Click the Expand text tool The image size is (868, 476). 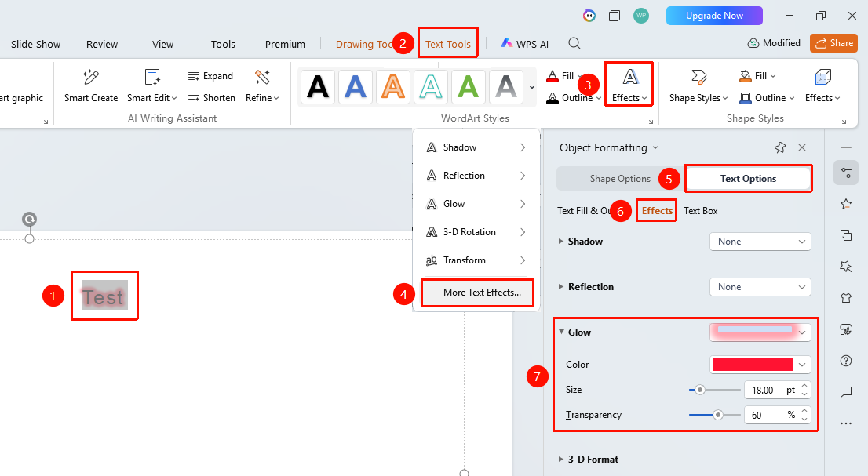(210, 76)
